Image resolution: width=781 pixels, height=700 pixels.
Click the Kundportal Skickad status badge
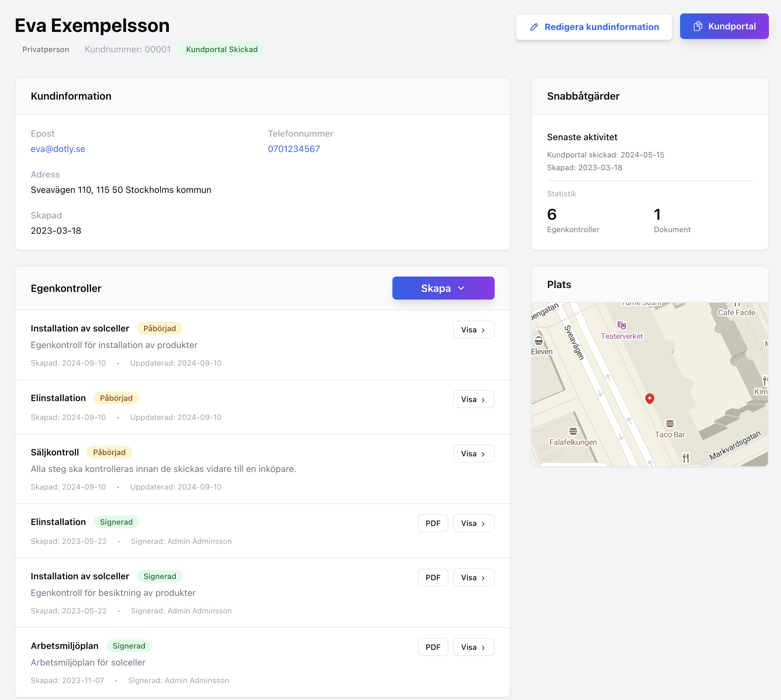tap(222, 49)
